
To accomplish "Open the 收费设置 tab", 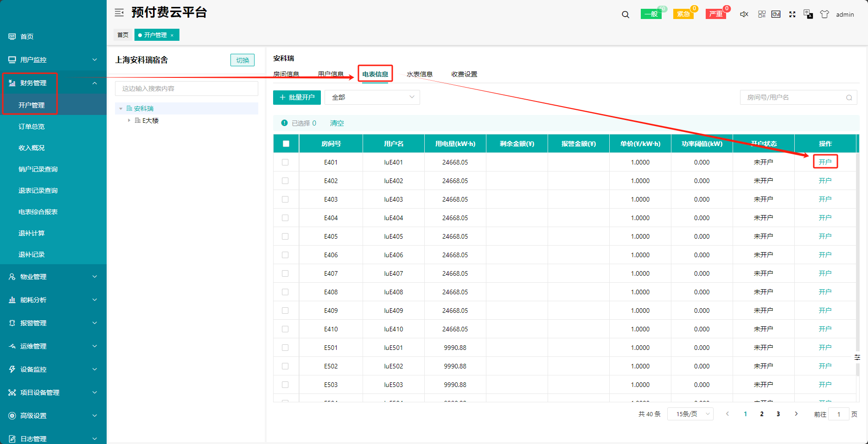I will click(x=464, y=74).
